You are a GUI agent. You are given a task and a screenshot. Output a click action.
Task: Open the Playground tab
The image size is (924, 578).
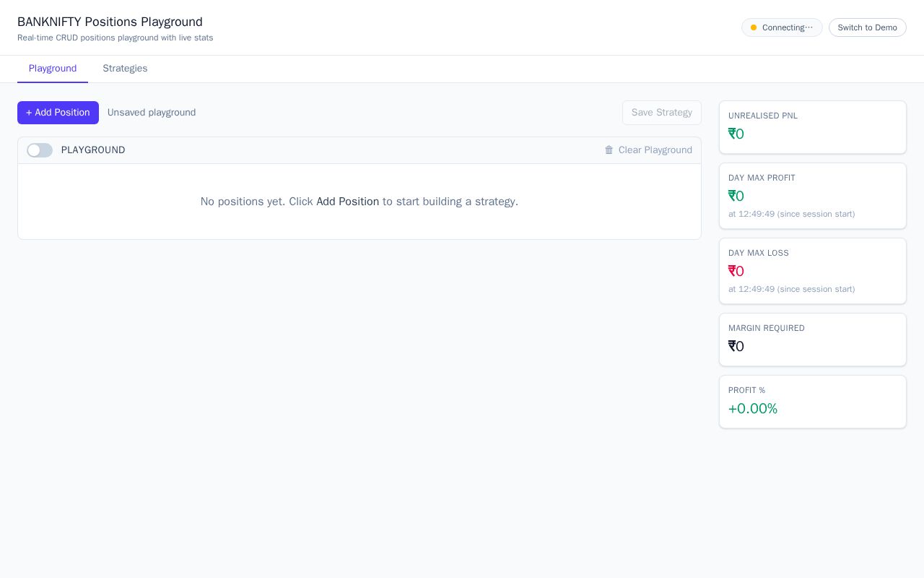click(x=53, y=69)
